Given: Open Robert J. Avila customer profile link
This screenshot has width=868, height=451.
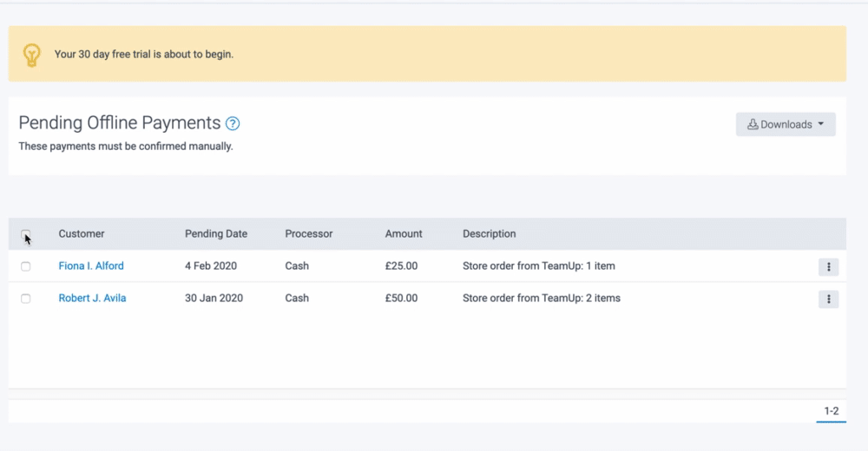Looking at the screenshot, I should pyautogui.click(x=92, y=298).
